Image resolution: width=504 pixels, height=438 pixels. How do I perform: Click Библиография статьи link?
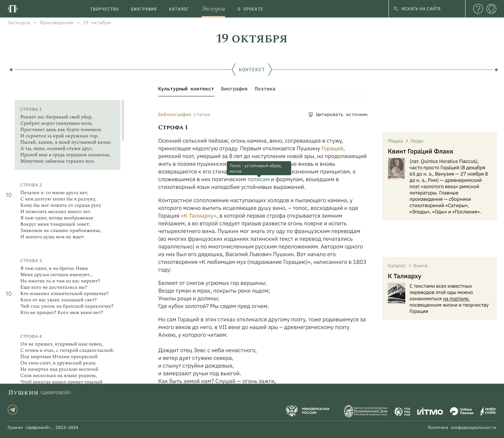click(184, 115)
